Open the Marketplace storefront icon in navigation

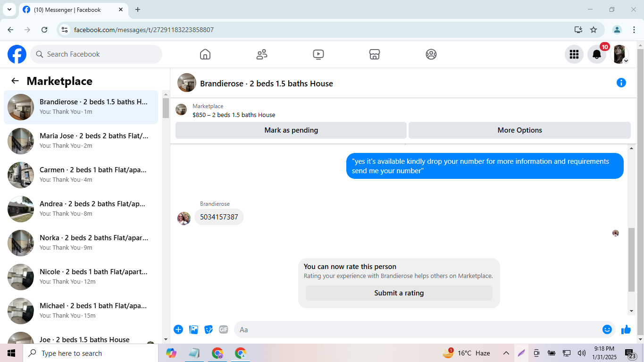375,54
